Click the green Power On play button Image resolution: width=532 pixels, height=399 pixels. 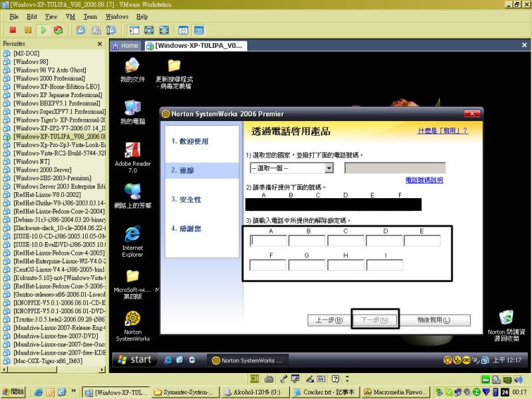[x=43, y=30]
